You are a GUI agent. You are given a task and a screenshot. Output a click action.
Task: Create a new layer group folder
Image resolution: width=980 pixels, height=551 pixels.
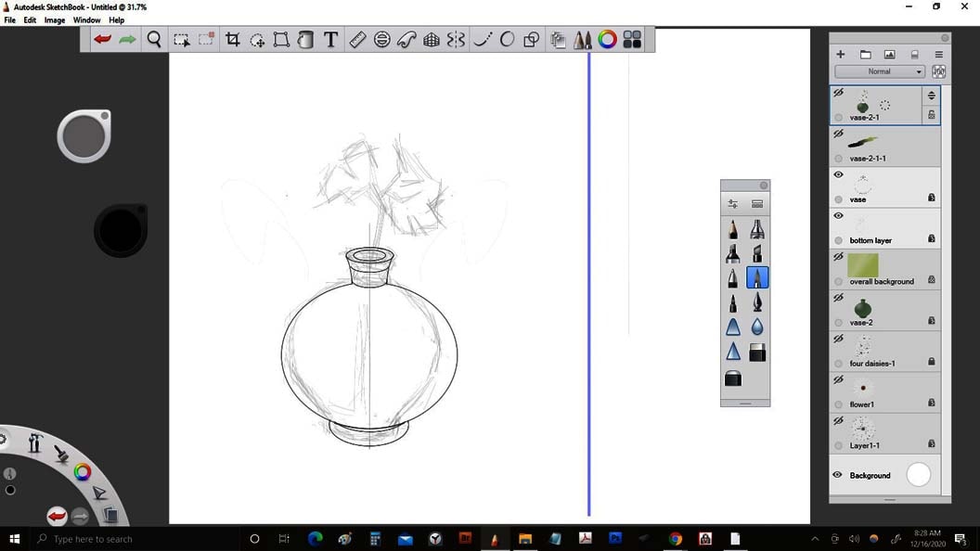pos(865,55)
